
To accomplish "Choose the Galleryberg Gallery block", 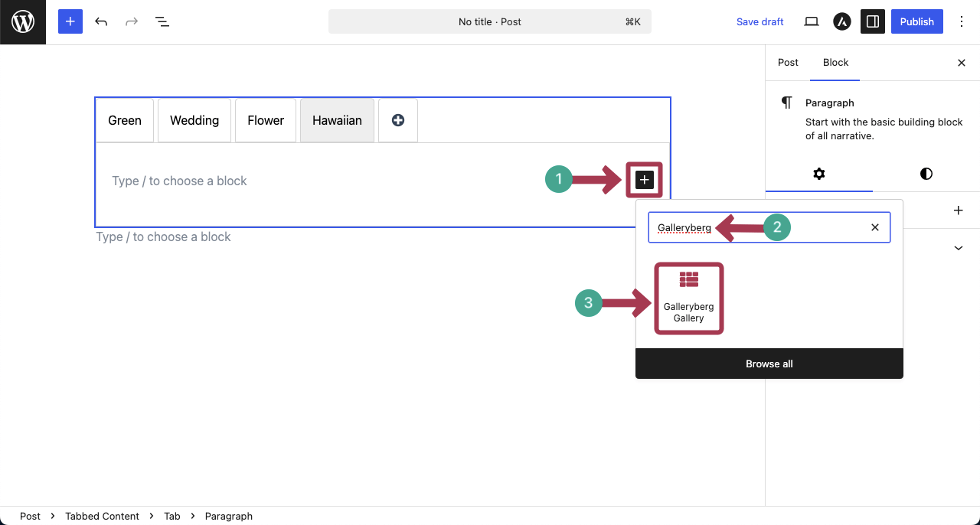I will 689,298.
